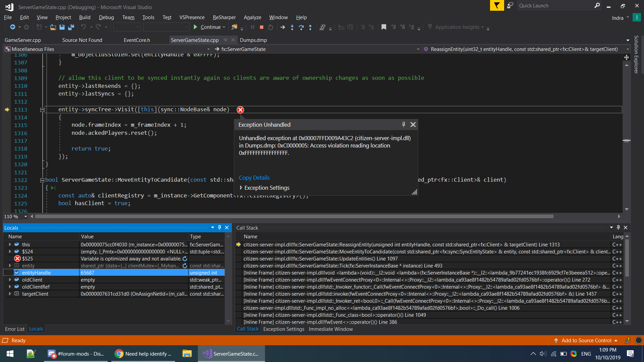Expand Exception Settings in the popup
This screenshot has width=644, height=362.
(241, 188)
